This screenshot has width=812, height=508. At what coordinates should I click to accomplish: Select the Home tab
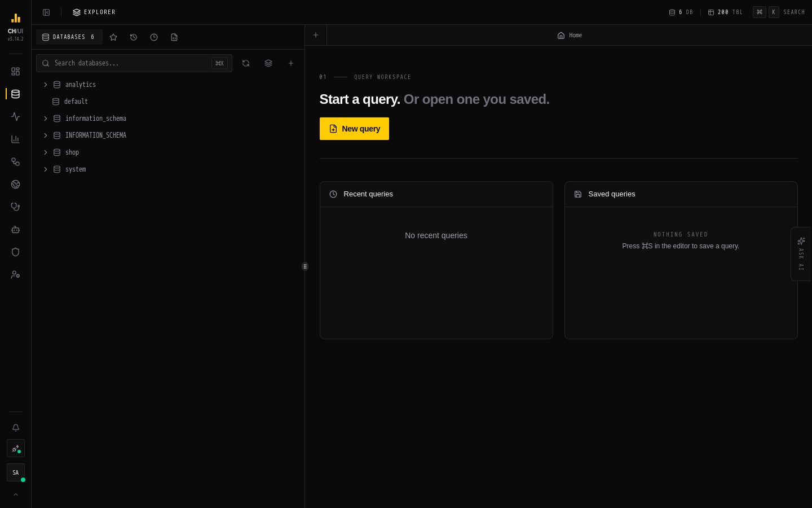pos(570,36)
